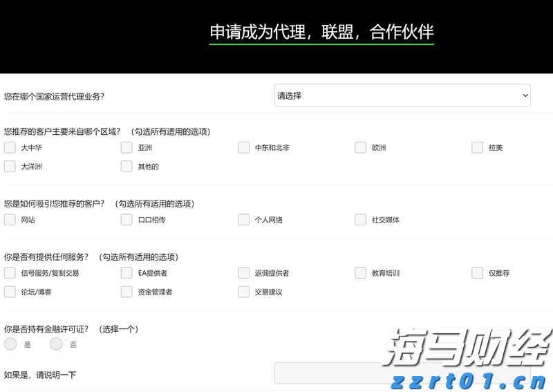Viewport: 553px width, 392px height.
Task: Enable the 社交媒体 checkbox
Action: click(360, 219)
